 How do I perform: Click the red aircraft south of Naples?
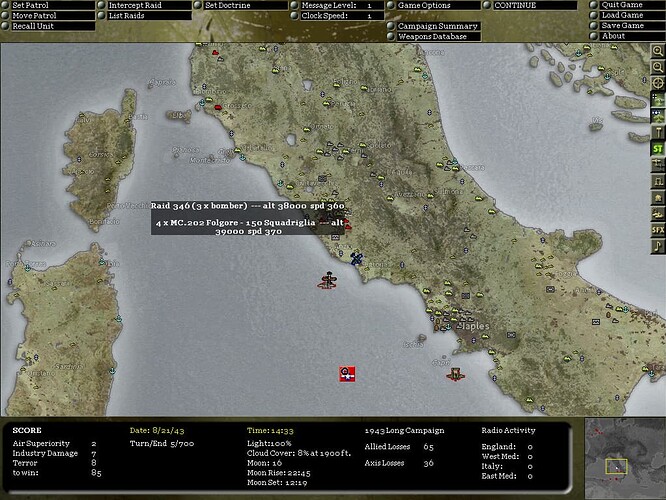point(455,374)
